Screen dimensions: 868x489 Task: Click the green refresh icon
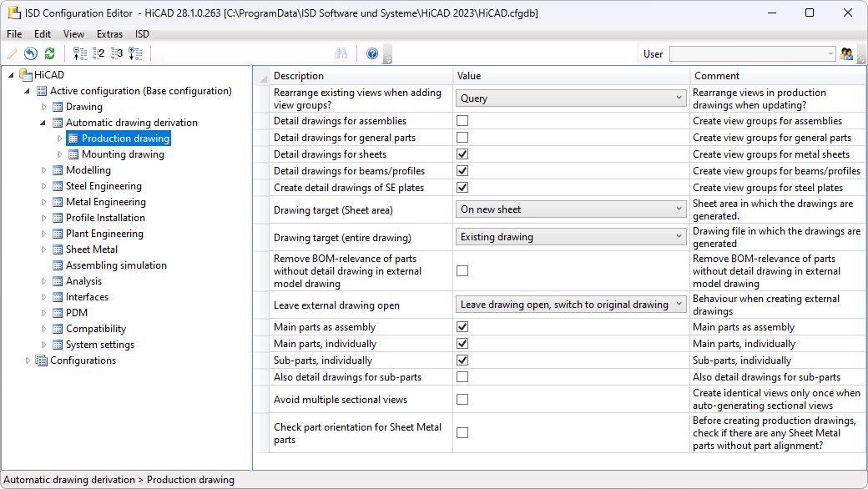point(49,53)
